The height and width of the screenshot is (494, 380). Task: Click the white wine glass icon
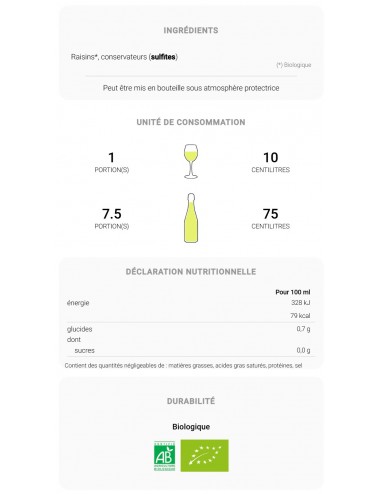coord(191,161)
